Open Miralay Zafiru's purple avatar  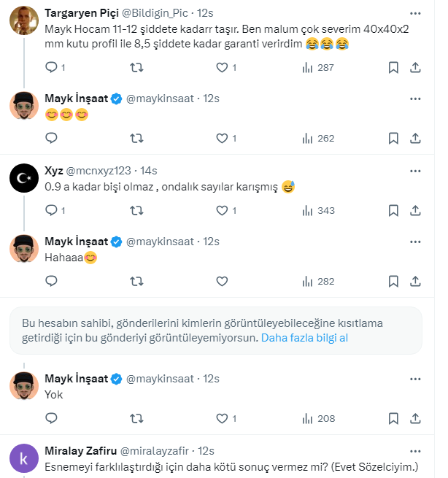tap(24, 458)
